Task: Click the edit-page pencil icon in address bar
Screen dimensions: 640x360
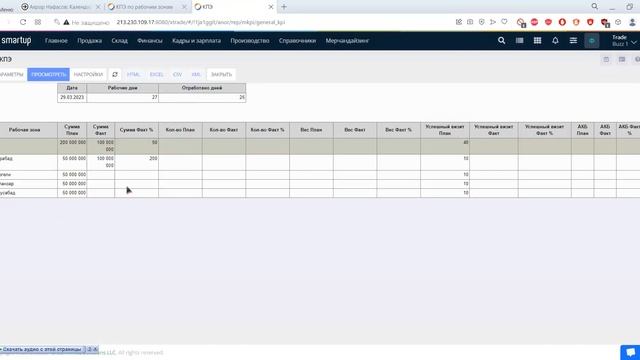Action: click(x=458, y=22)
